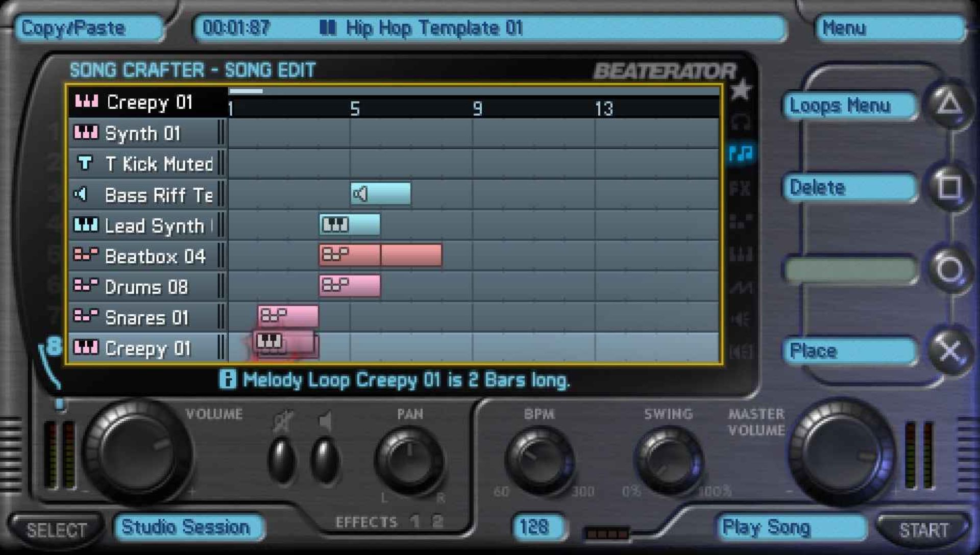Click the speaker loop block in Bass Riff track

tap(380, 194)
